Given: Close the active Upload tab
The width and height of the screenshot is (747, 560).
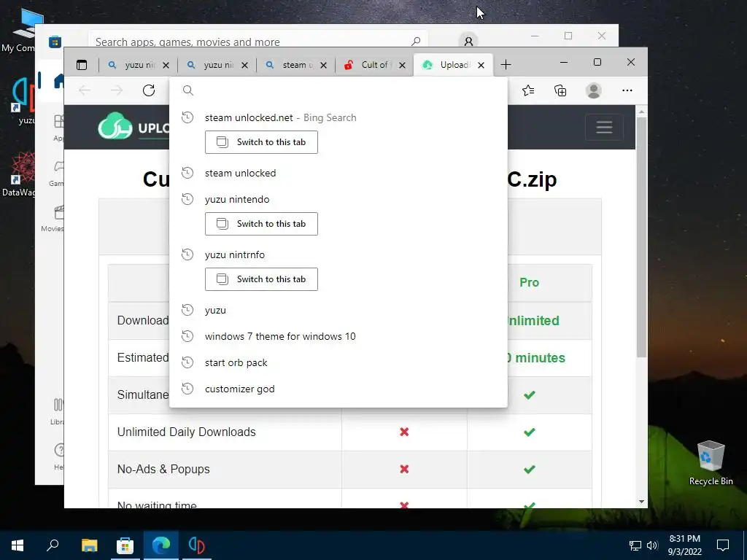Looking at the screenshot, I should coord(481,65).
